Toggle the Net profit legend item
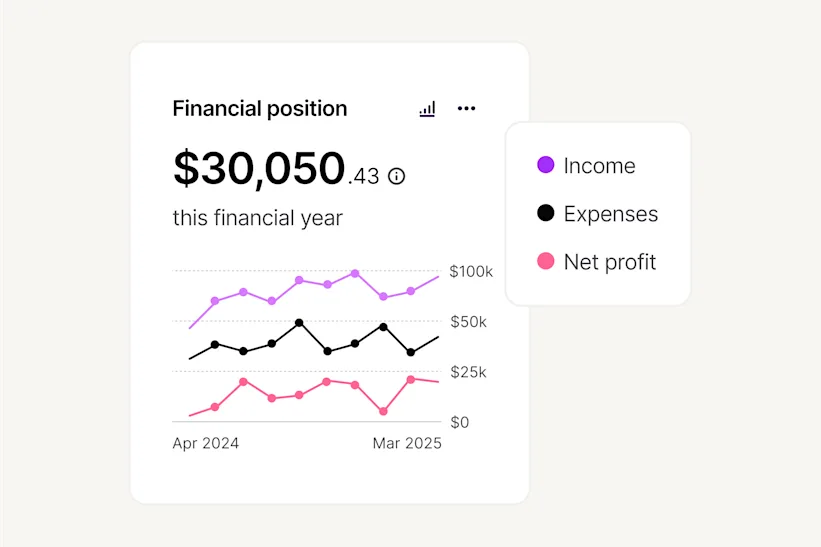 (x=596, y=262)
